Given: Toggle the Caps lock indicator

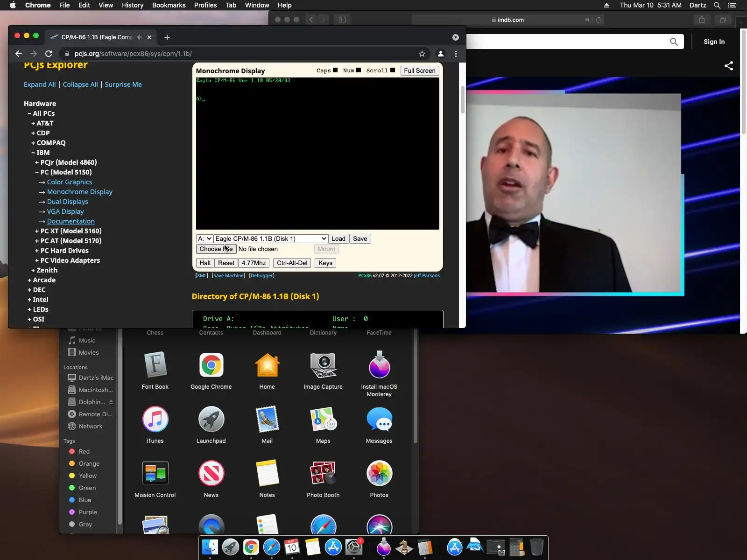Looking at the screenshot, I should click(x=335, y=70).
